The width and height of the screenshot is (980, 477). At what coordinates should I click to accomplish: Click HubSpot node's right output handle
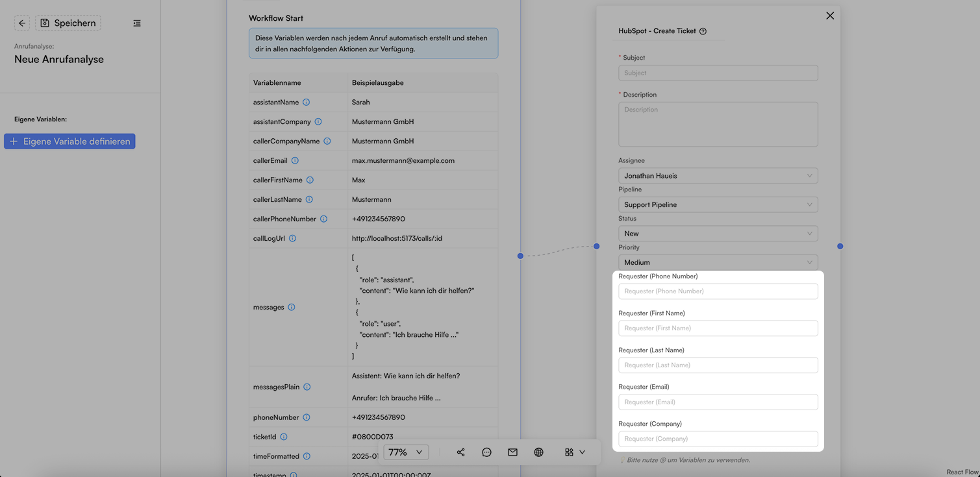[x=840, y=246]
